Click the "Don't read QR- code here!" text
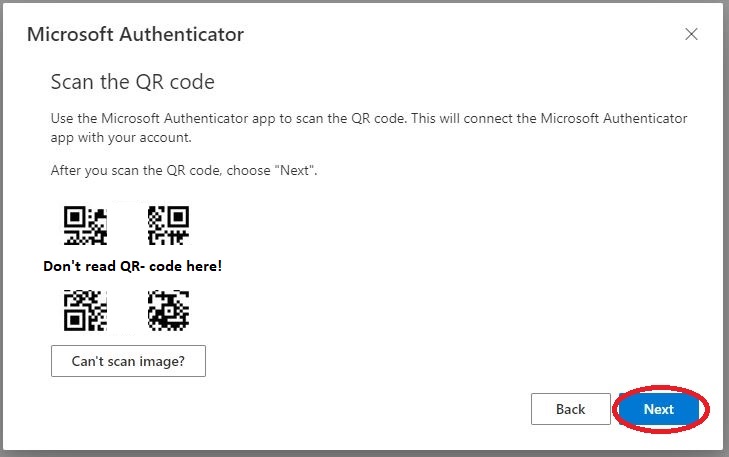This screenshot has width=729, height=457. (x=133, y=266)
